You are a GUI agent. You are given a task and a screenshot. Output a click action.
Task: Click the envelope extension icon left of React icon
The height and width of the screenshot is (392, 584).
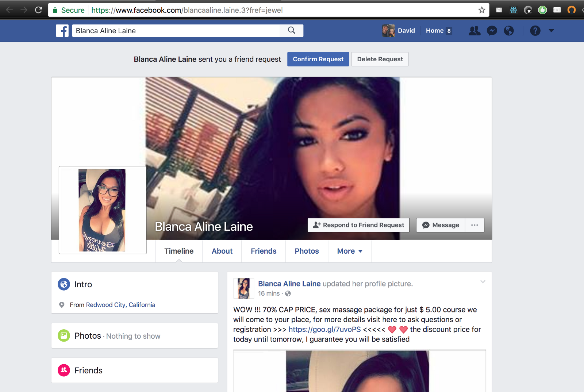point(499,10)
